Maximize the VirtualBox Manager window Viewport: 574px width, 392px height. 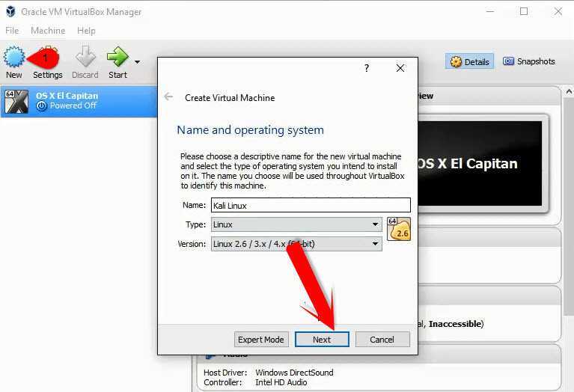pyautogui.click(x=524, y=11)
